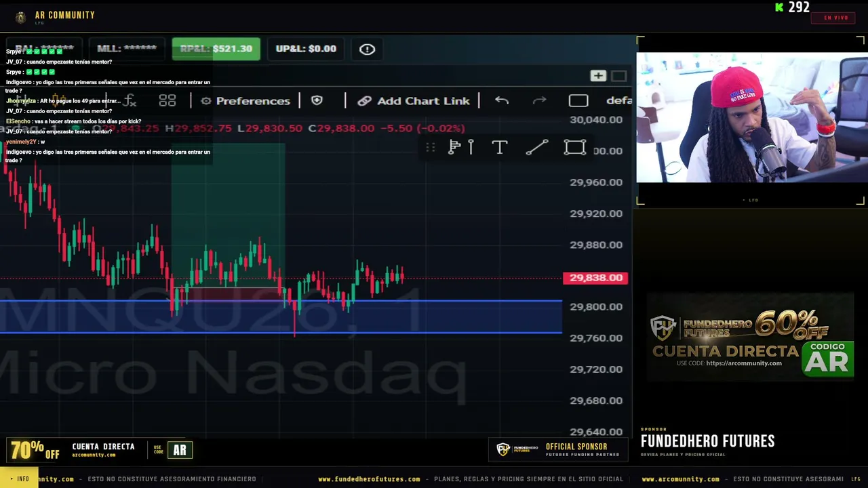Viewport: 868px width, 488px height.
Task: Click the RP&L $521.30 badge
Action: (216, 49)
